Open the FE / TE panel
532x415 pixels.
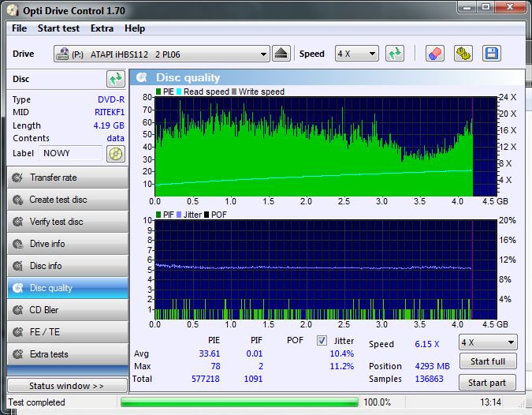pyautogui.click(x=68, y=332)
